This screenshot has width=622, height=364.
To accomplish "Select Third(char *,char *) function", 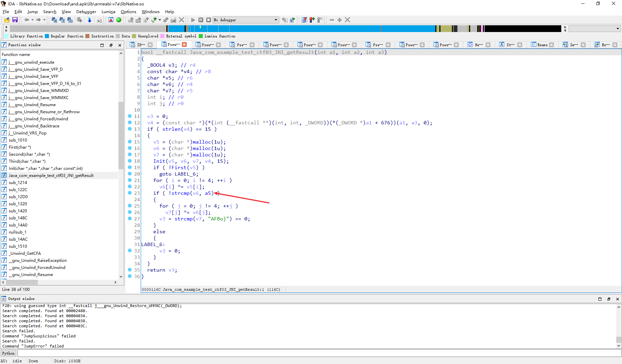I will pyautogui.click(x=27, y=161).
